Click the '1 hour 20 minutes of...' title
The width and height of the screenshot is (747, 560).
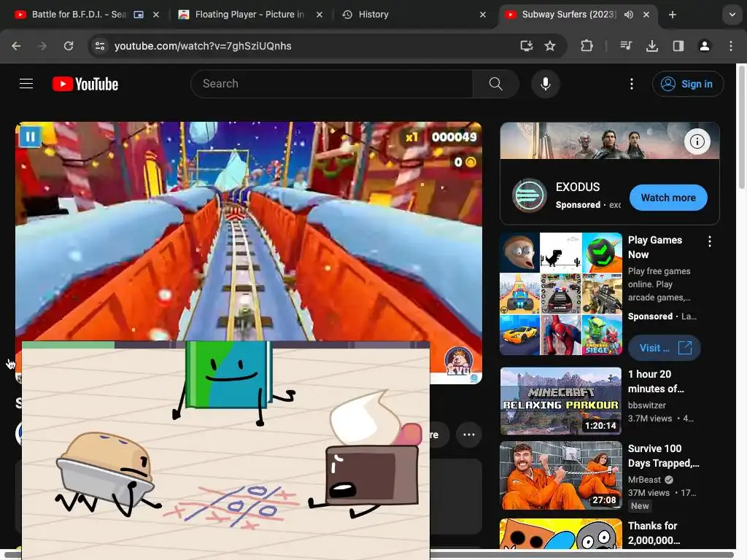click(x=656, y=381)
